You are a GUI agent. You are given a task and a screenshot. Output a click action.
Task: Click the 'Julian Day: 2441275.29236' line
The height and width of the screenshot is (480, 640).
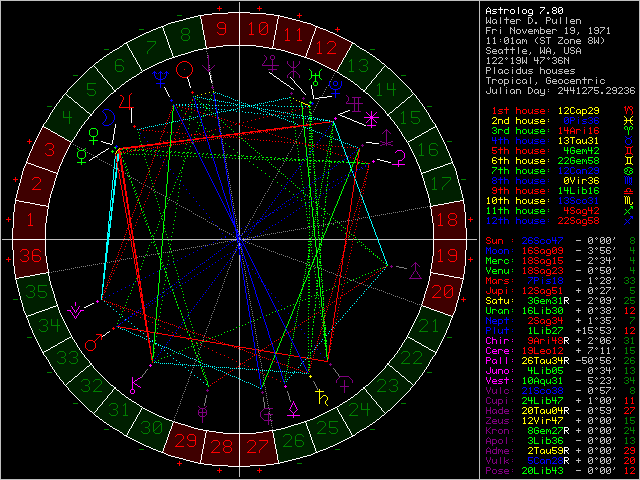(x=560, y=91)
